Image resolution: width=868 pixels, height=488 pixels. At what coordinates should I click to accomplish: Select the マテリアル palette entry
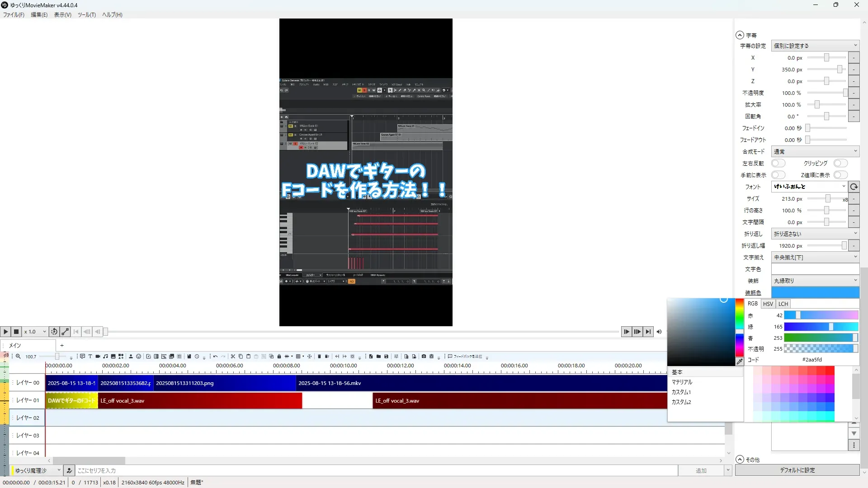pos(682,382)
